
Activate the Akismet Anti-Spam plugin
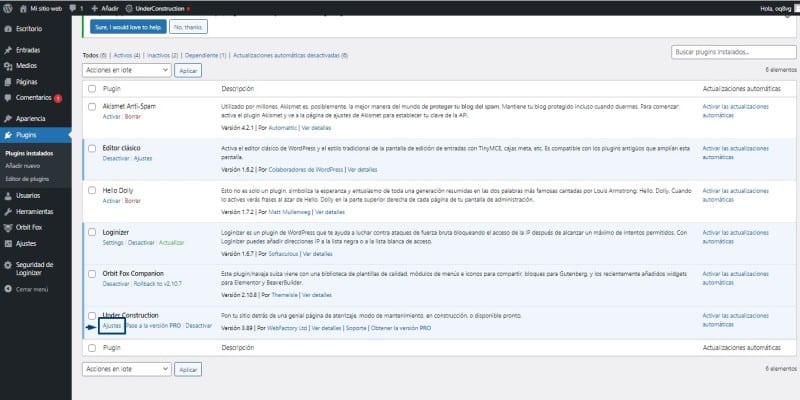[x=111, y=117]
